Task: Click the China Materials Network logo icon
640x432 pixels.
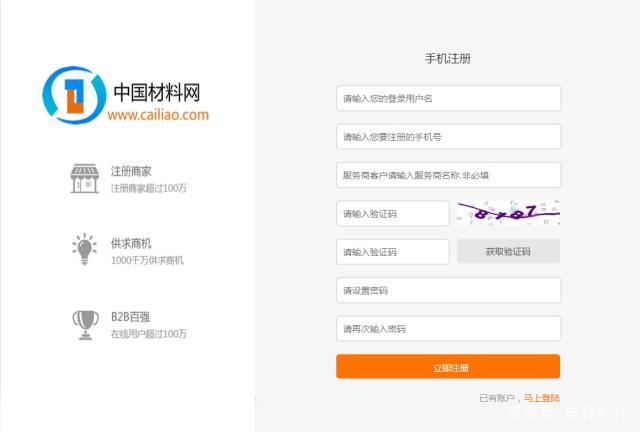Action: click(74, 95)
